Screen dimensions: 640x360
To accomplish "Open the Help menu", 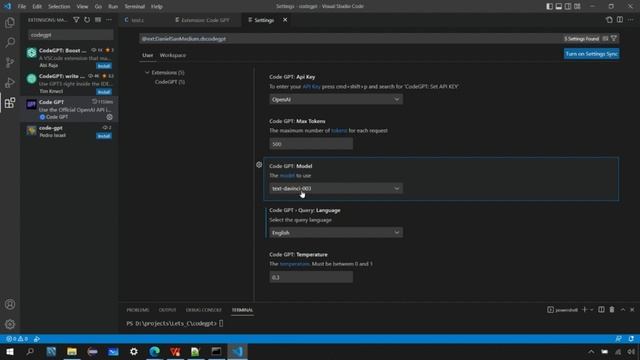I will (157, 6).
